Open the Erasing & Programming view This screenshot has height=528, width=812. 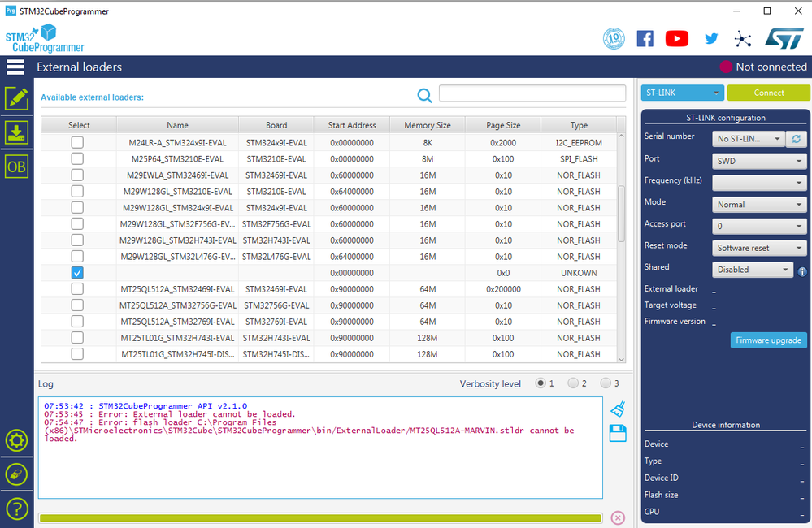tap(16, 132)
